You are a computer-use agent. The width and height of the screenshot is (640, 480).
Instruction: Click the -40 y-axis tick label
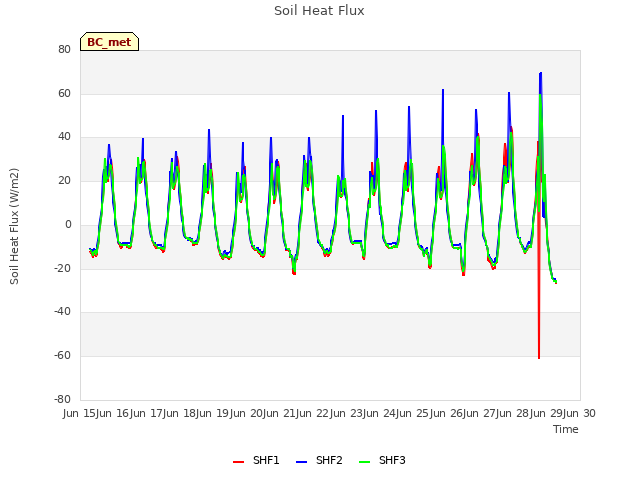click(62, 311)
